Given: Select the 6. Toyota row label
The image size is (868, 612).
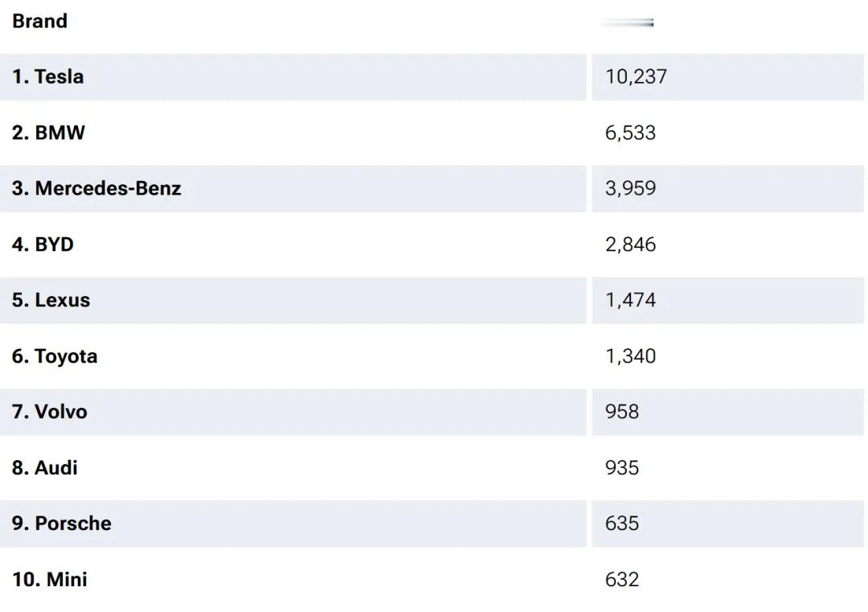Looking at the screenshot, I should pos(55,356).
